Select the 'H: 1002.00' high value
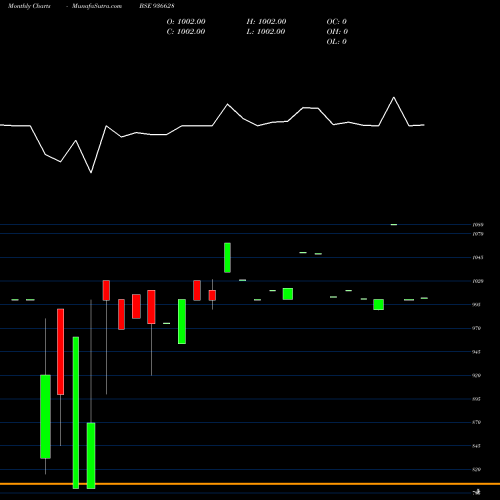500x500 pixels. click(266, 22)
